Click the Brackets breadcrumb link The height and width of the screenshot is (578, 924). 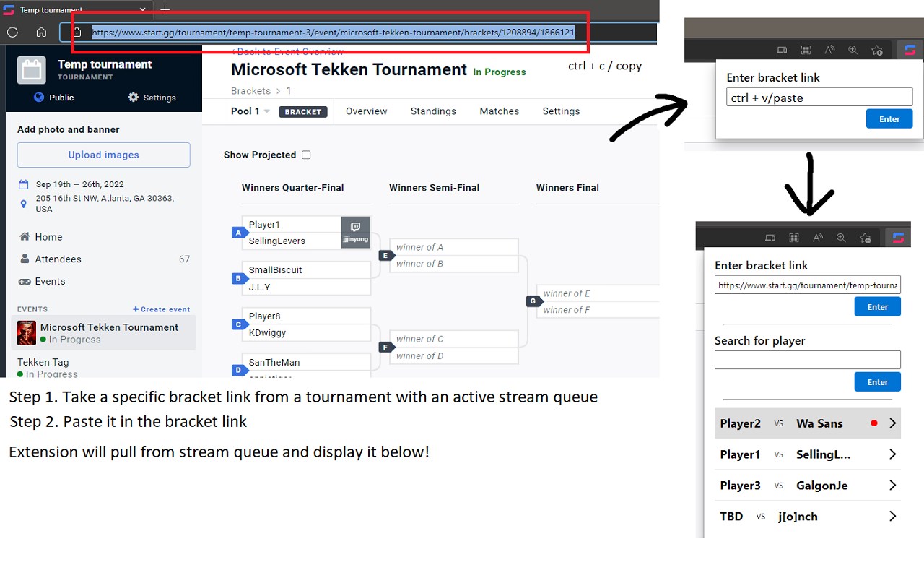[x=250, y=91]
